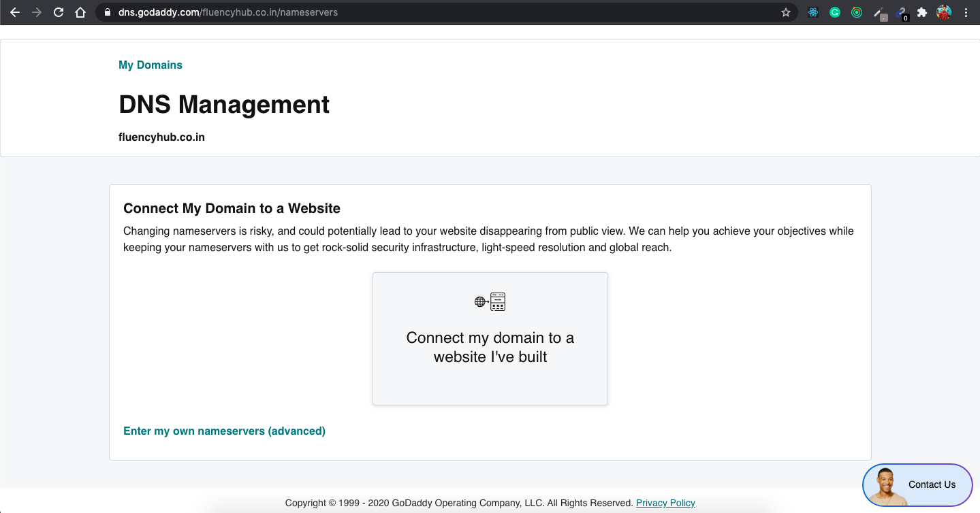Open the My Domains link

click(x=151, y=65)
